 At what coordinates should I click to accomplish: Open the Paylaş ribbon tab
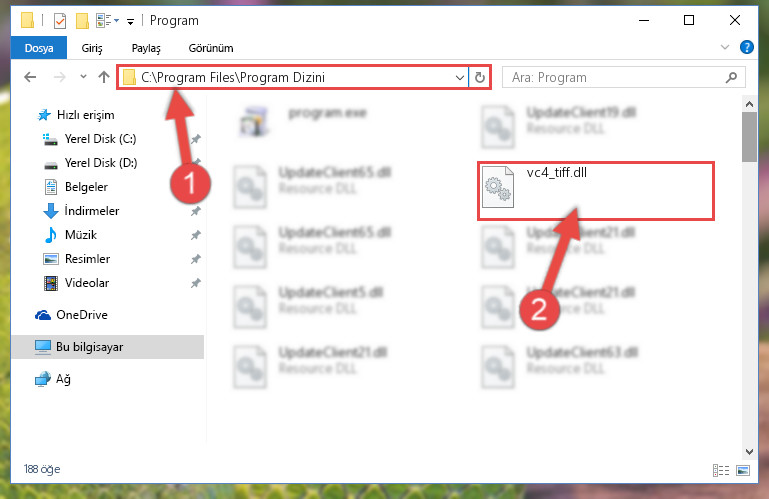146,48
